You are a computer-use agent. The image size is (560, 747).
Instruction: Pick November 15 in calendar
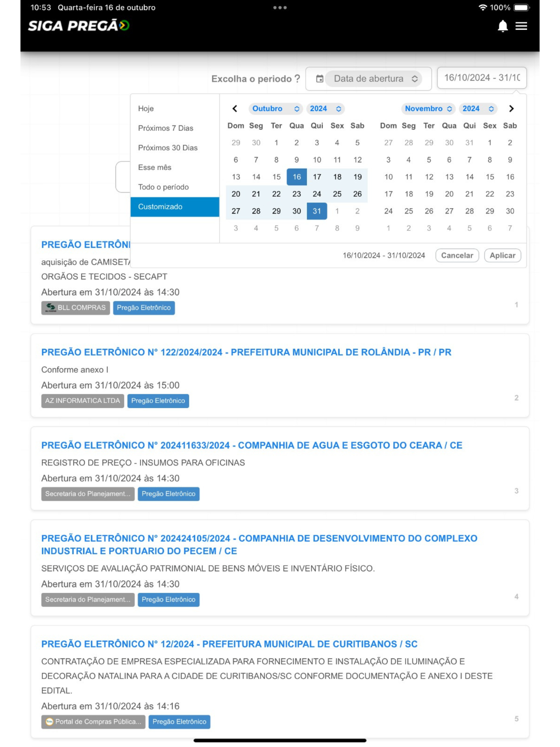point(489,177)
